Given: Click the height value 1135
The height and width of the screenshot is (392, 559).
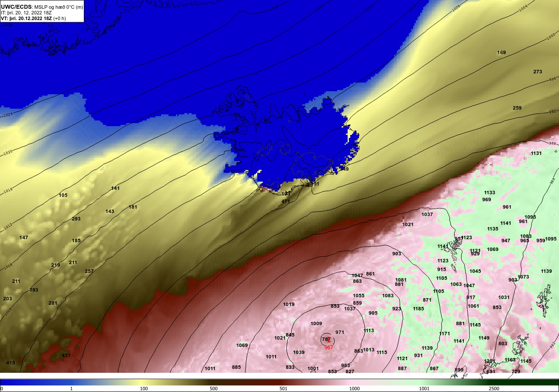Looking at the screenshot, I should (493, 229).
